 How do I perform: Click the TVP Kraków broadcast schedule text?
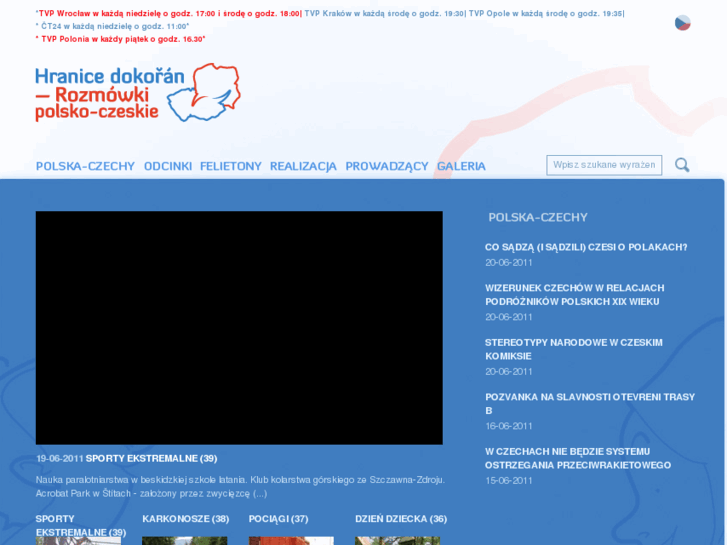pos(385,13)
